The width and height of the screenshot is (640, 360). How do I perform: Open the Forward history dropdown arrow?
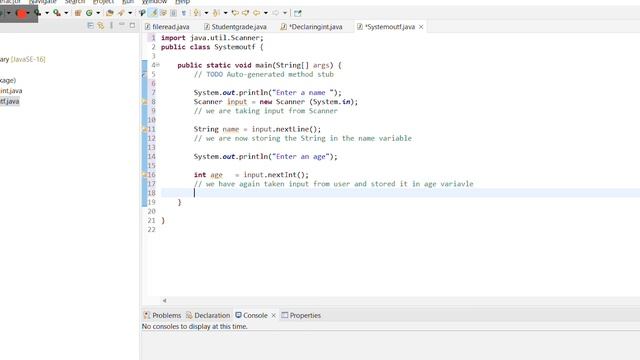[x=285, y=13]
